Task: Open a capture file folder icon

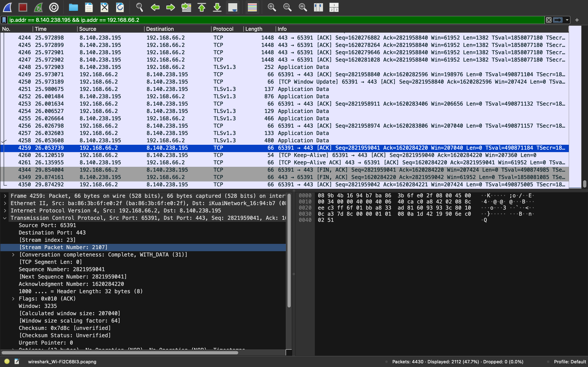Action: coord(73,7)
